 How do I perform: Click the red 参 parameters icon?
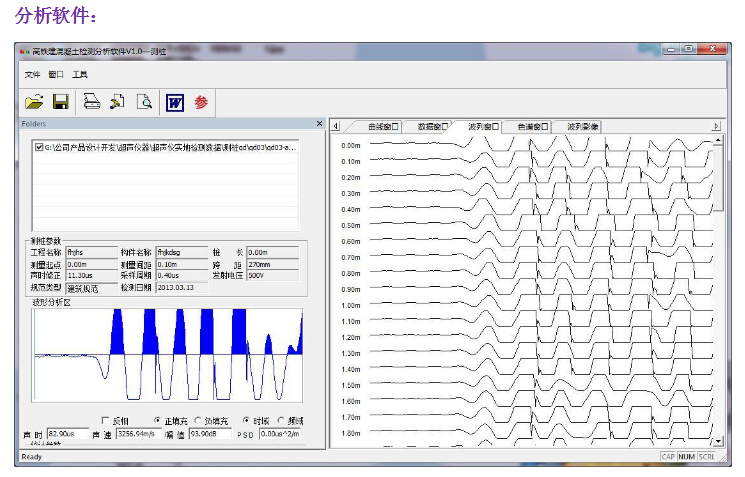tap(201, 102)
